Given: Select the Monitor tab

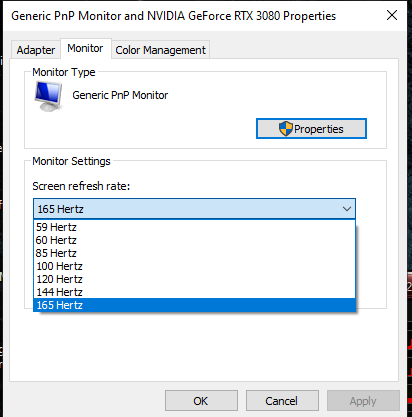Looking at the screenshot, I should [85, 49].
